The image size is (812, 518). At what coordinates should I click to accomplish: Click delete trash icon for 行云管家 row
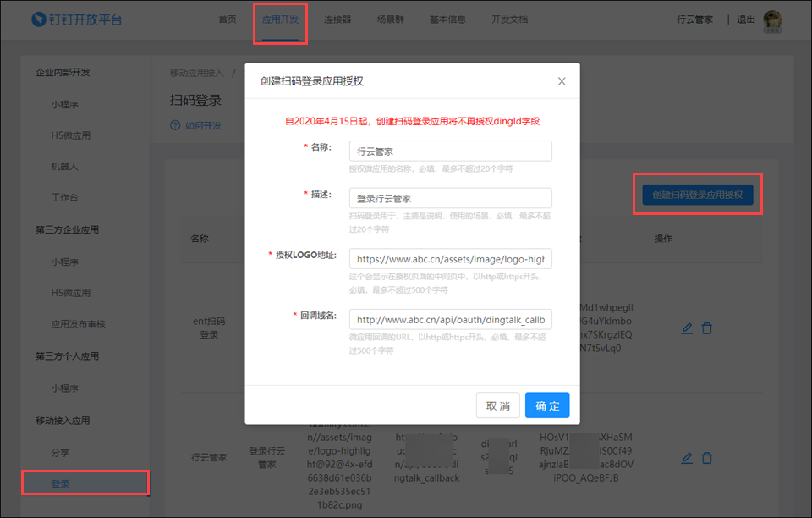click(x=707, y=458)
